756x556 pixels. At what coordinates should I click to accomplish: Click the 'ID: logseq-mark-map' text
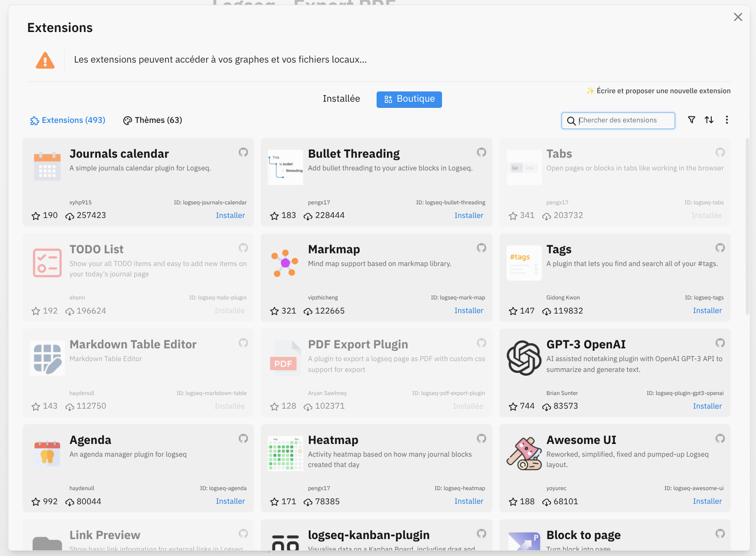458,298
